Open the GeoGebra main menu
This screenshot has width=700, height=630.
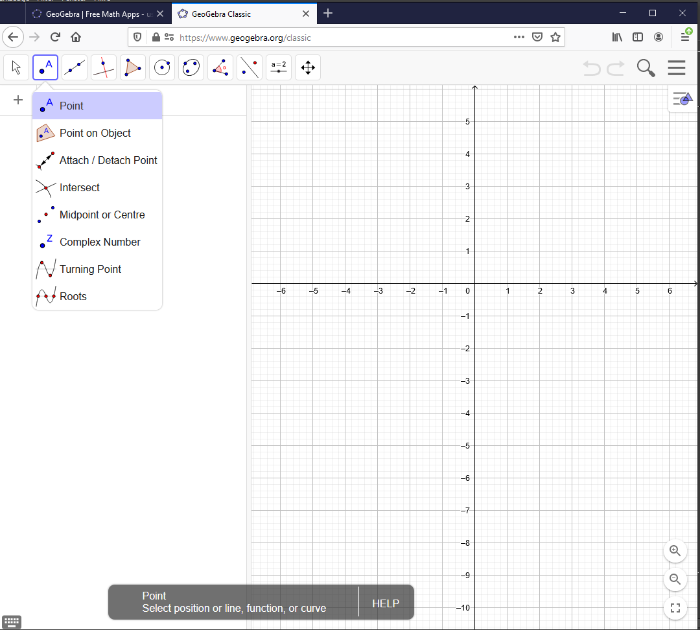click(676, 68)
